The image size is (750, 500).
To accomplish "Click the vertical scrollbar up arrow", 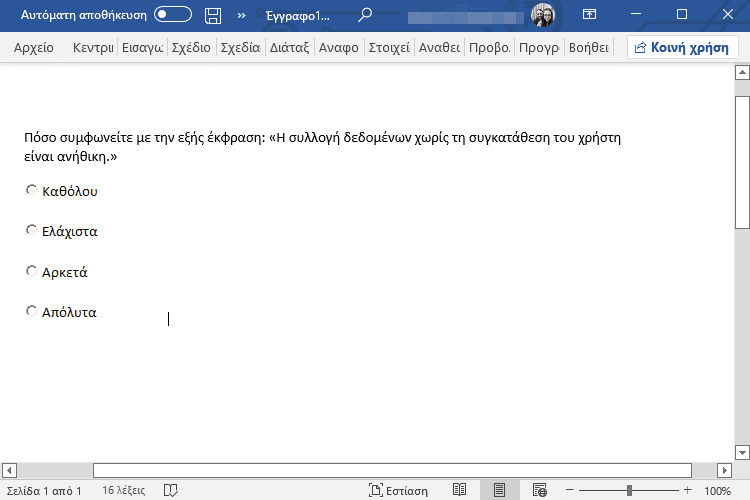I will pos(742,73).
